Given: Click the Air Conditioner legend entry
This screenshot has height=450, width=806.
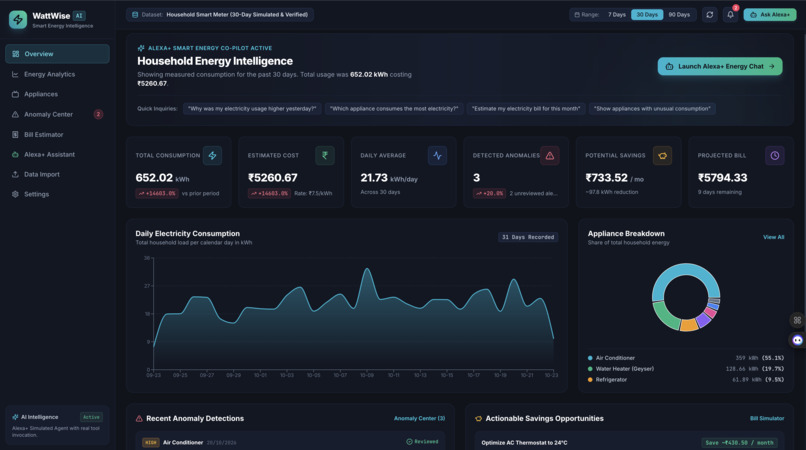Looking at the screenshot, I should point(686,358).
